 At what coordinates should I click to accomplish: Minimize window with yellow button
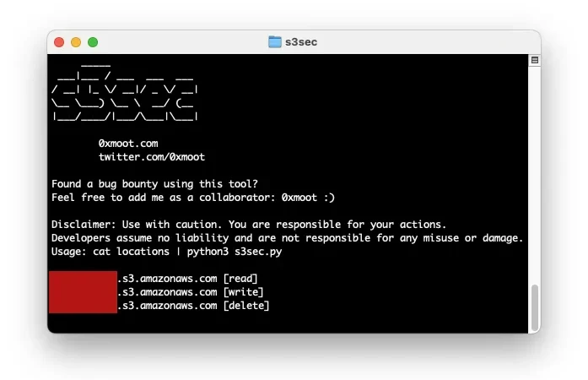(76, 42)
